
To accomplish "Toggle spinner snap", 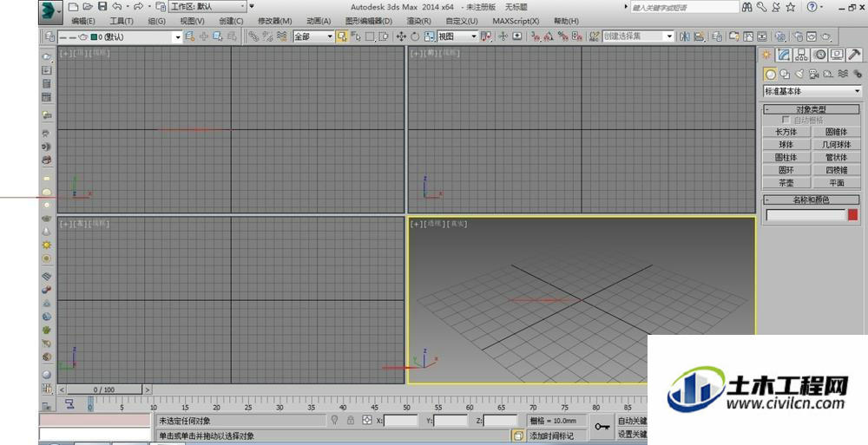I will pyautogui.click(x=577, y=36).
